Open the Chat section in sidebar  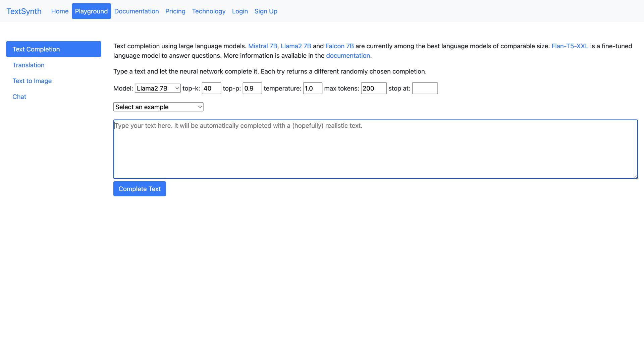[x=19, y=97]
